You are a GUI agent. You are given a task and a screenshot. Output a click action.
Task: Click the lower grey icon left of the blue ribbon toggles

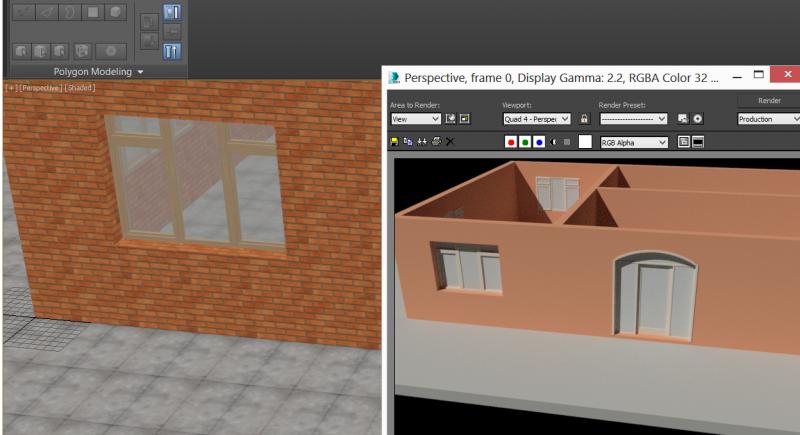coord(149,41)
